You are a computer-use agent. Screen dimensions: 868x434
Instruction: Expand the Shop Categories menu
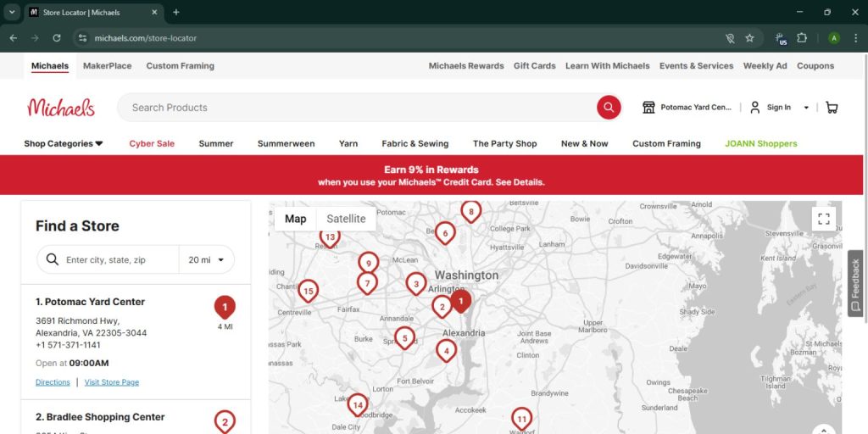(x=63, y=143)
